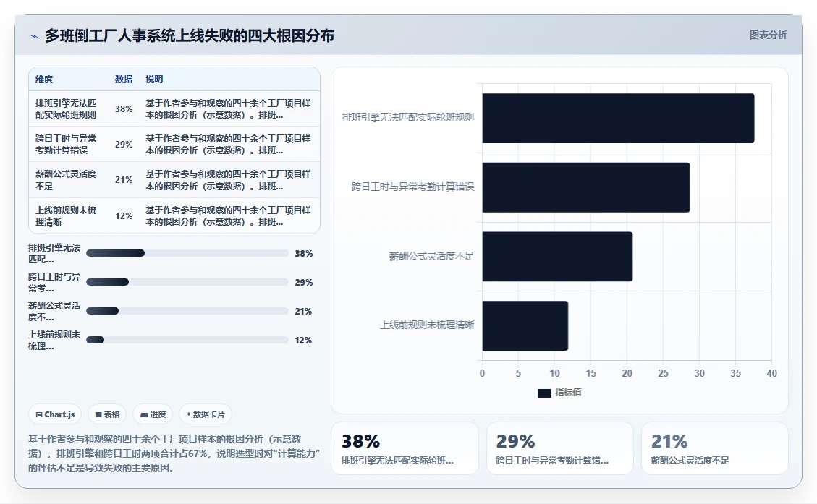Click the 数据 column header
This screenshot has height=504, width=817.
(124, 79)
